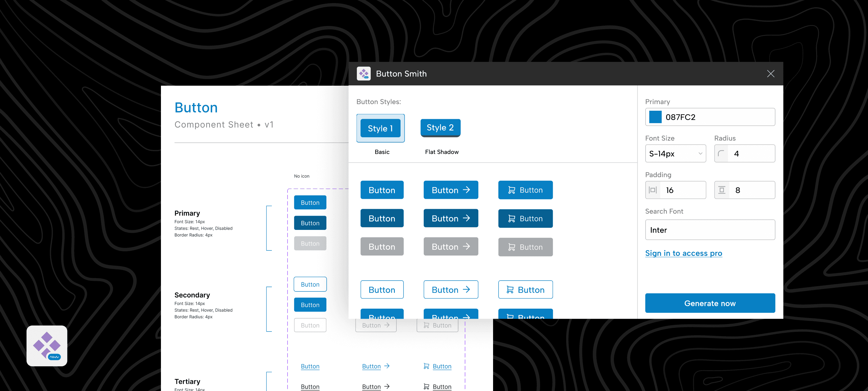
Task: Click the "Flat Shadow" caption under Style 2
Action: tap(442, 152)
